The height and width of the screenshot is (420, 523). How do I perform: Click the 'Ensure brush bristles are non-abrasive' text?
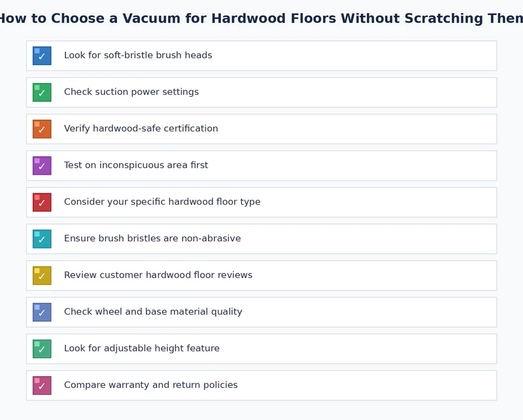[x=152, y=239]
